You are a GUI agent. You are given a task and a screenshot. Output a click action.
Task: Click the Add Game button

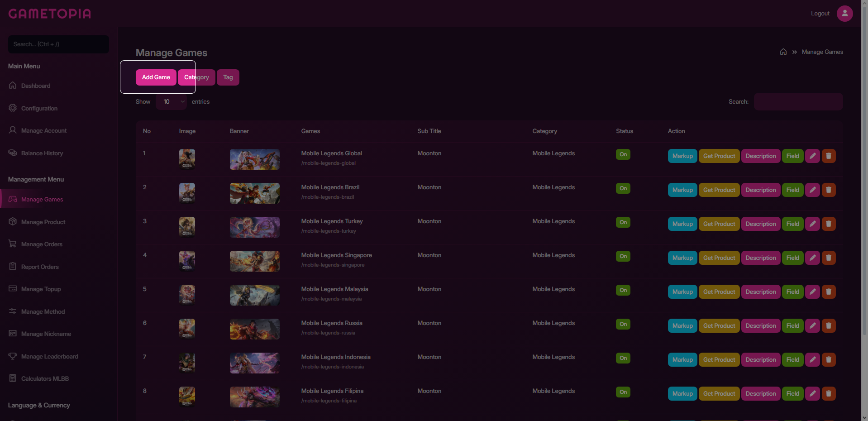pos(156,77)
